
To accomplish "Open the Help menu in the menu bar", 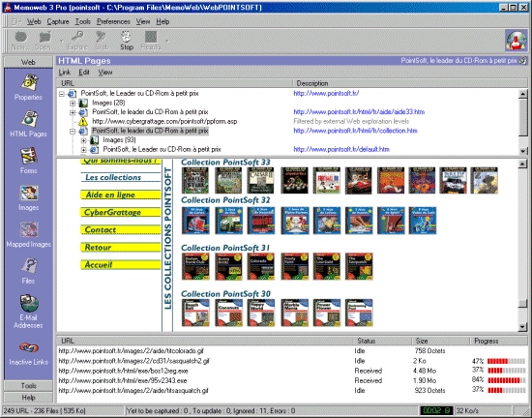I will click(163, 21).
